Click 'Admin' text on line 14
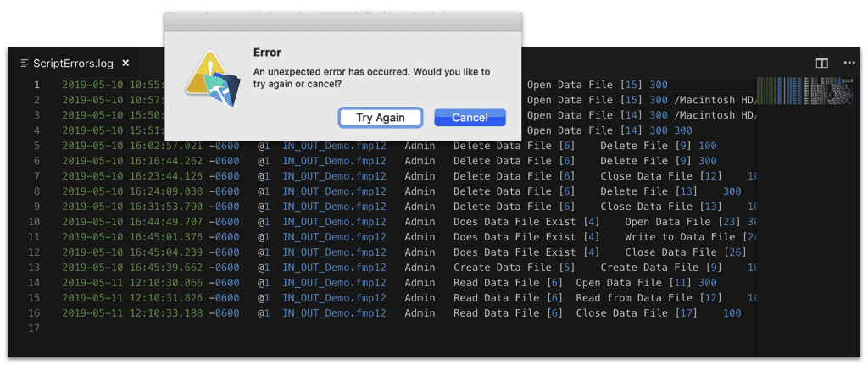The image size is (868, 387). click(420, 283)
